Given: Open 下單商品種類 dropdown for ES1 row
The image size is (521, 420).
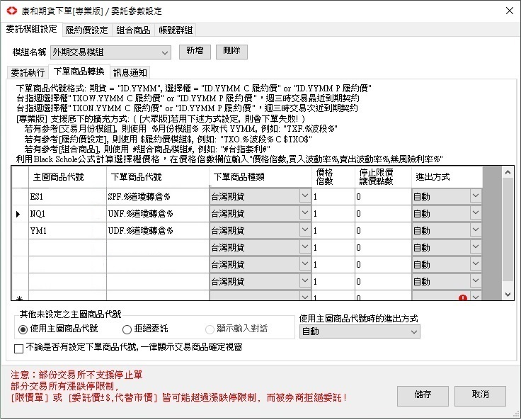Looking at the screenshot, I should [x=260, y=196].
